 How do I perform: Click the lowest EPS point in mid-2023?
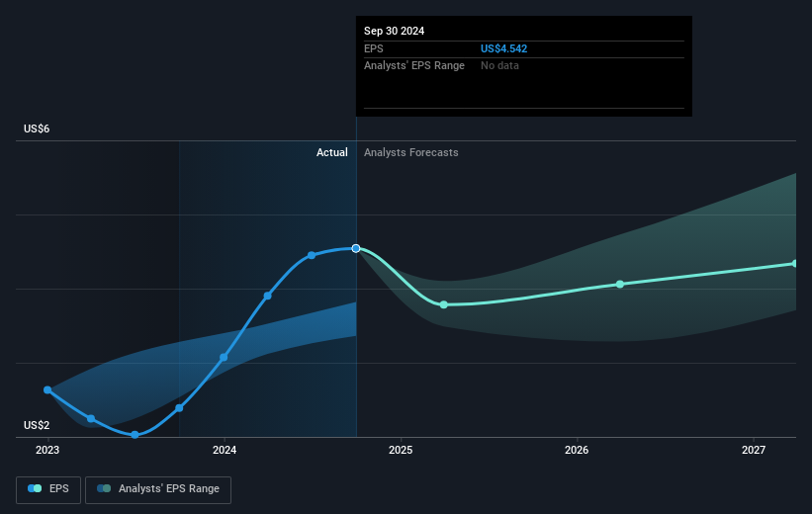pos(135,435)
